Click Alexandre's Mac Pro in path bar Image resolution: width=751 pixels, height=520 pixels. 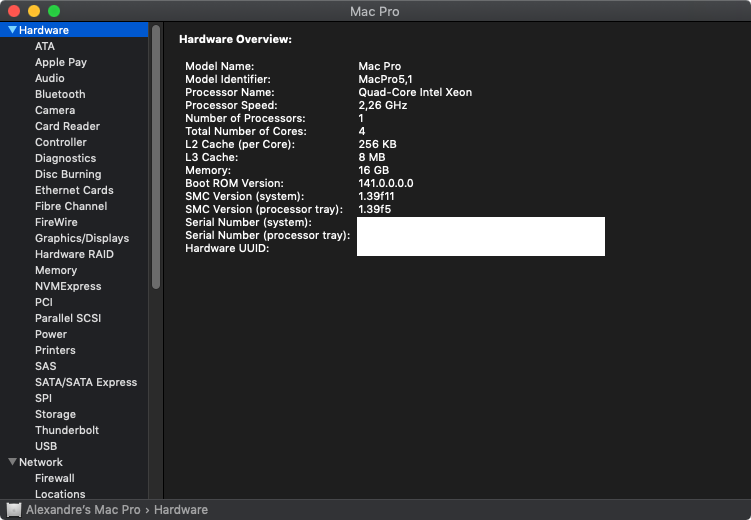[83, 509]
